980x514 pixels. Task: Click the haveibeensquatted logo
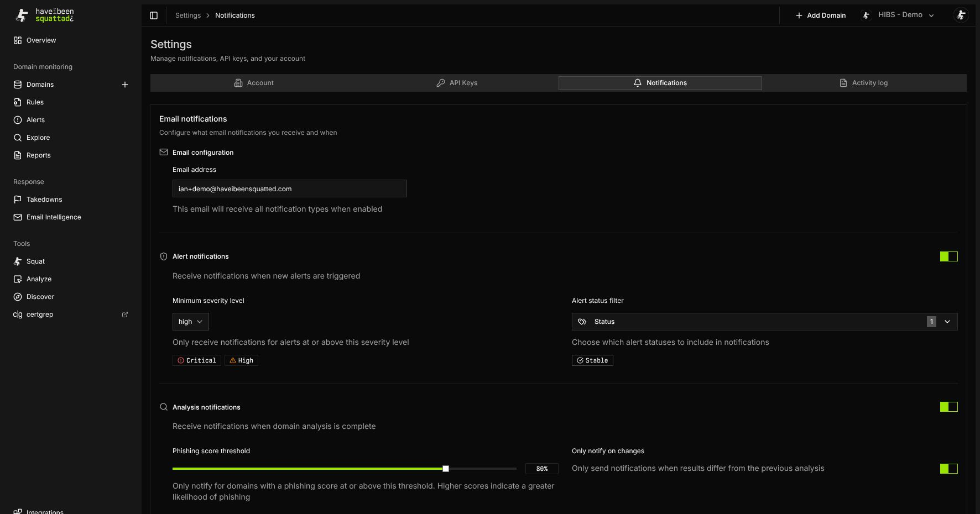click(x=44, y=15)
